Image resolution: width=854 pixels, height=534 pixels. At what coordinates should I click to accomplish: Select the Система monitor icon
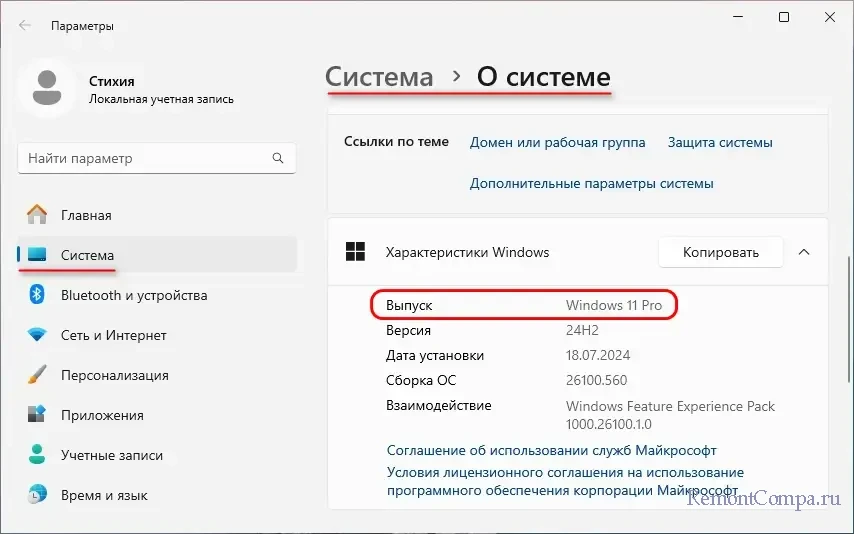(x=37, y=254)
